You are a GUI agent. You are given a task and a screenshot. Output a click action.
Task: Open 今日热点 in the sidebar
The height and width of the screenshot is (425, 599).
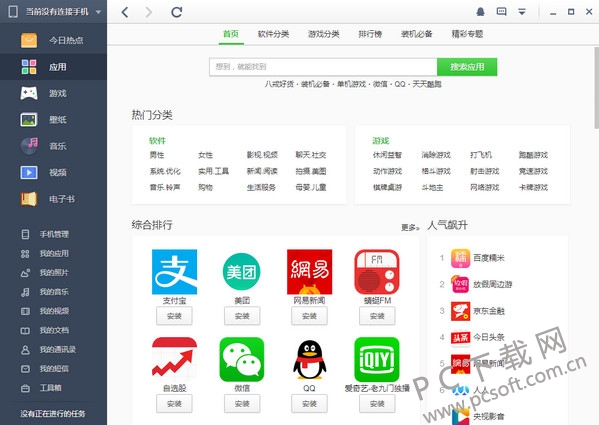[x=53, y=40]
